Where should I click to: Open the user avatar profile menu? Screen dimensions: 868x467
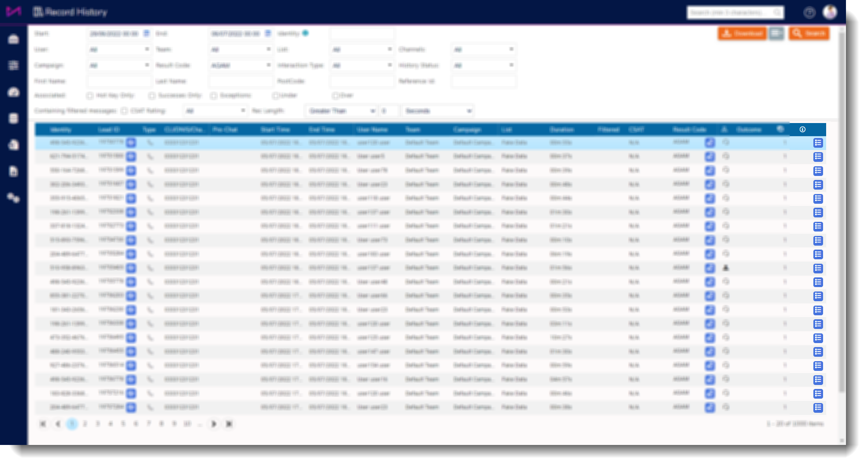pos(830,12)
